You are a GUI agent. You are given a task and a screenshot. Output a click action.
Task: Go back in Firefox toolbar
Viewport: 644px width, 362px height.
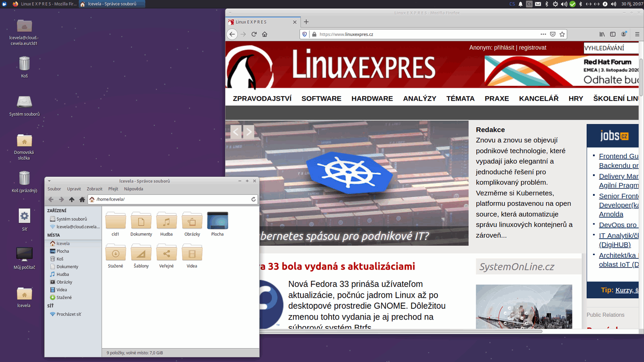point(232,34)
